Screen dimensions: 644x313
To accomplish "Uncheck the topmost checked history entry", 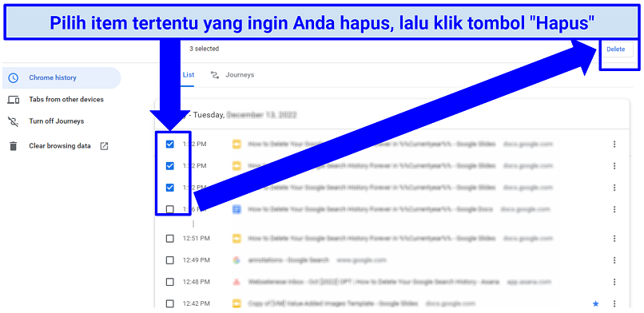I will point(169,145).
